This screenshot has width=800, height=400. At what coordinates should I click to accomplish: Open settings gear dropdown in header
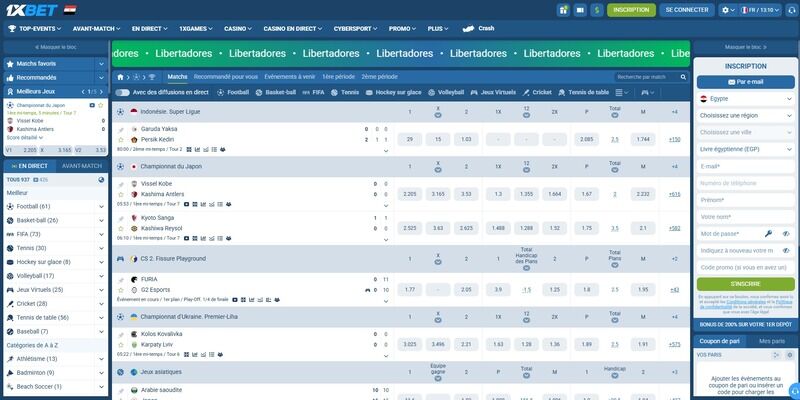728,10
